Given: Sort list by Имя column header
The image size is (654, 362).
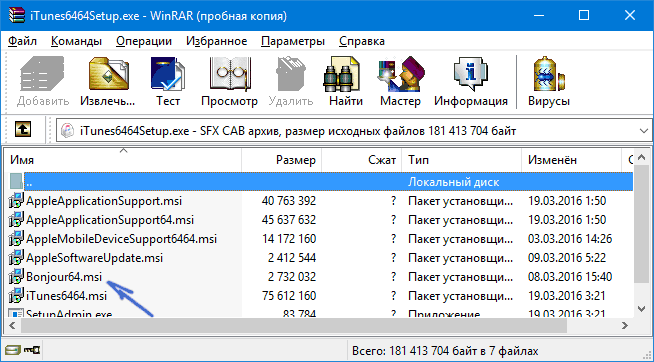Looking at the screenshot, I should (x=123, y=160).
